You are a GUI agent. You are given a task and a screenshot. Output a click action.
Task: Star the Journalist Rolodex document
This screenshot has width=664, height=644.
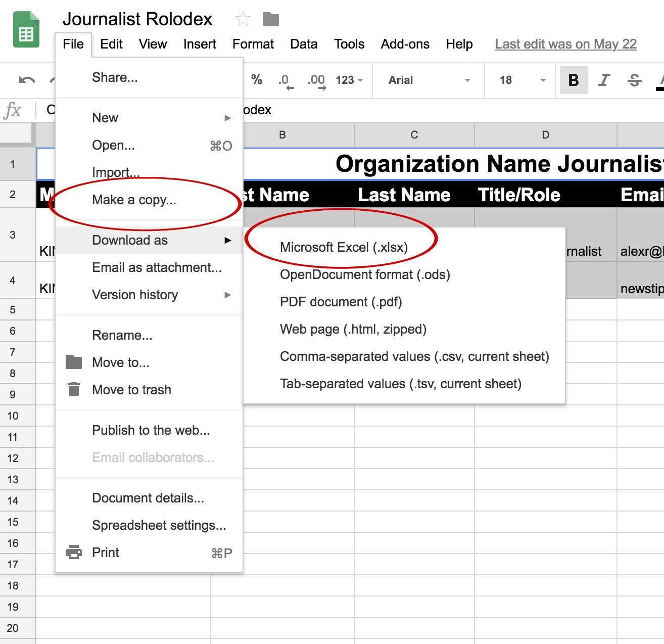(x=243, y=20)
